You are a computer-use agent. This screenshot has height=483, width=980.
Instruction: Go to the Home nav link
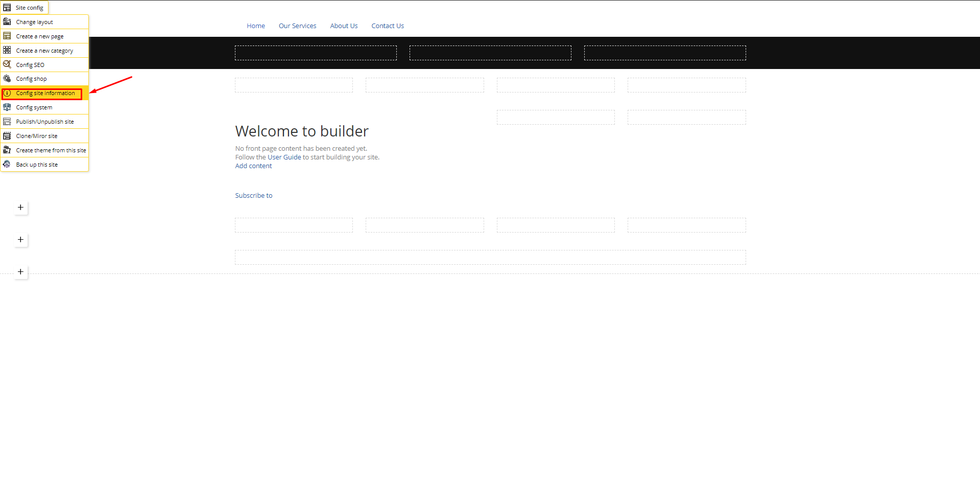(x=256, y=26)
